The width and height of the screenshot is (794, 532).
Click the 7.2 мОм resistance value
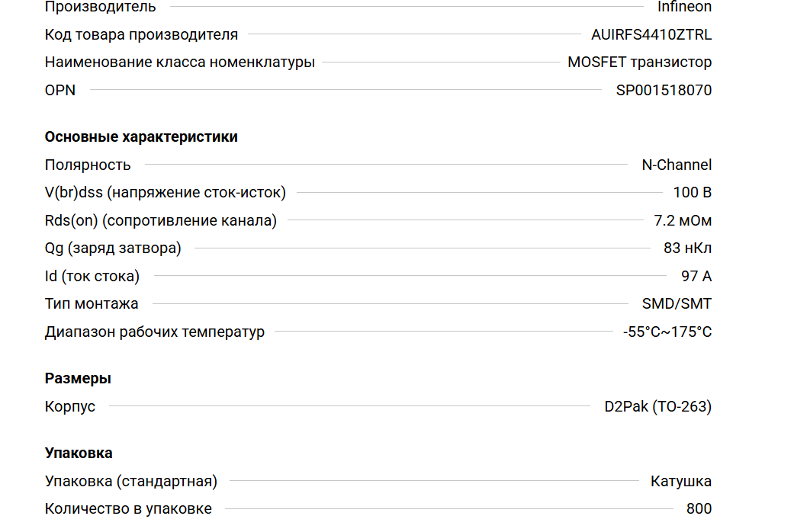tap(683, 221)
